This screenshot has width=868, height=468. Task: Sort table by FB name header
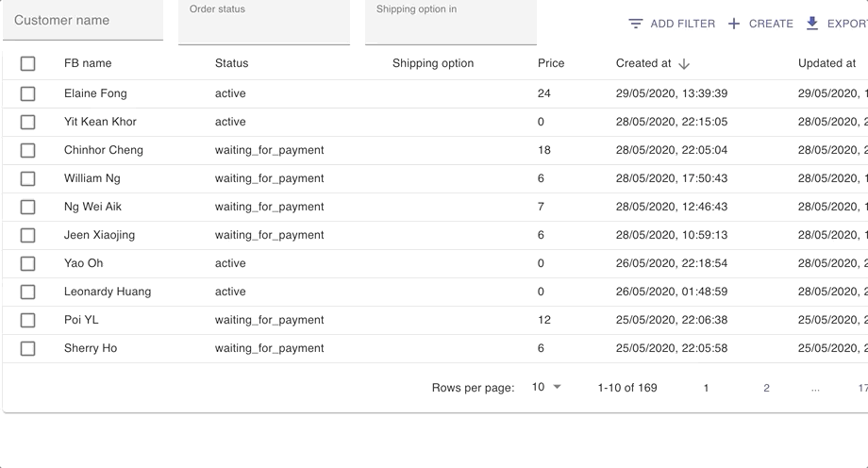click(x=88, y=63)
